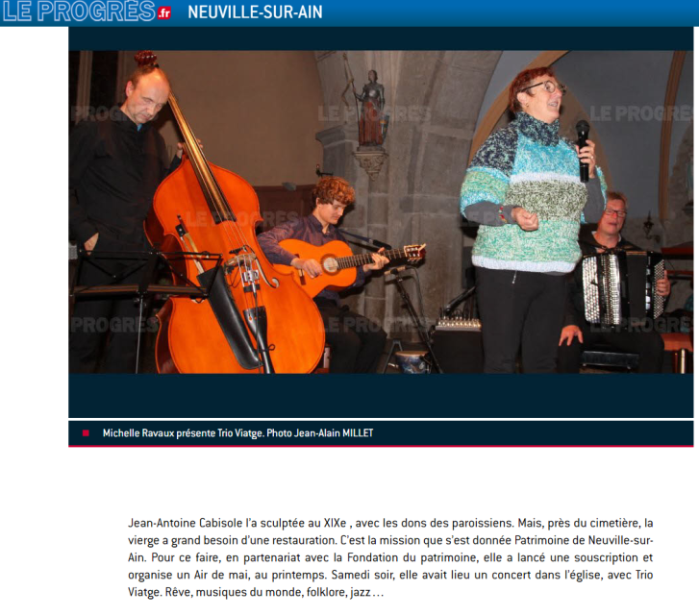Click the red square caption bullet
Image resolution: width=699 pixels, height=616 pixels.
tap(86, 433)
